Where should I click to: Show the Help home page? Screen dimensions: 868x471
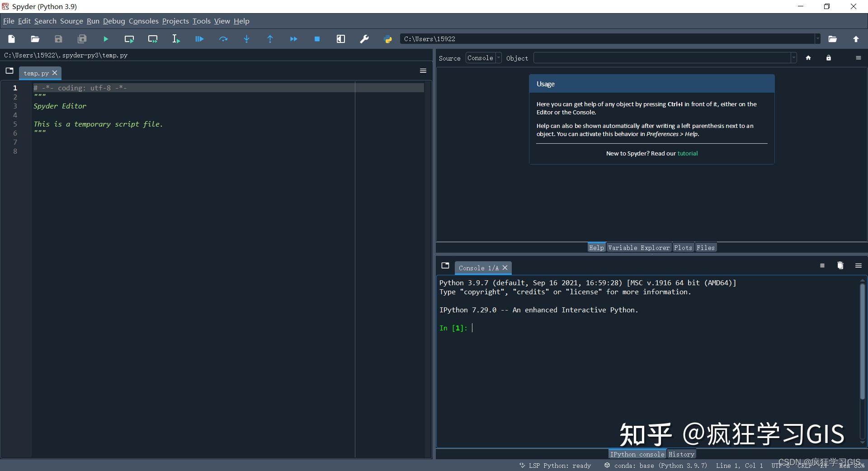(809, 58)
